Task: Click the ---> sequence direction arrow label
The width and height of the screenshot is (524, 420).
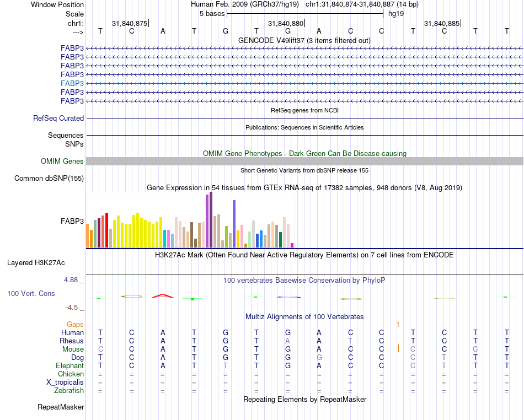Action: [x=78, y=32]
